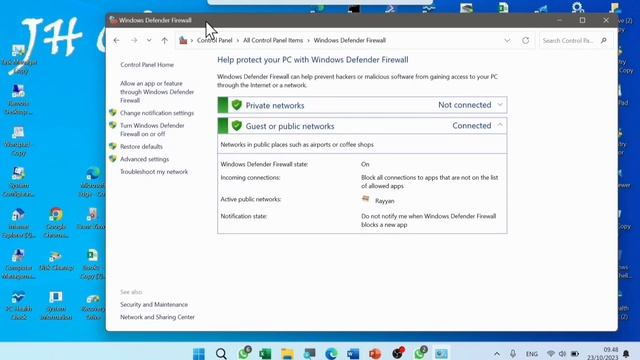This screenshot has height=360, width=640.
Task: Open taskbar Search
Action: click(221, 353)
